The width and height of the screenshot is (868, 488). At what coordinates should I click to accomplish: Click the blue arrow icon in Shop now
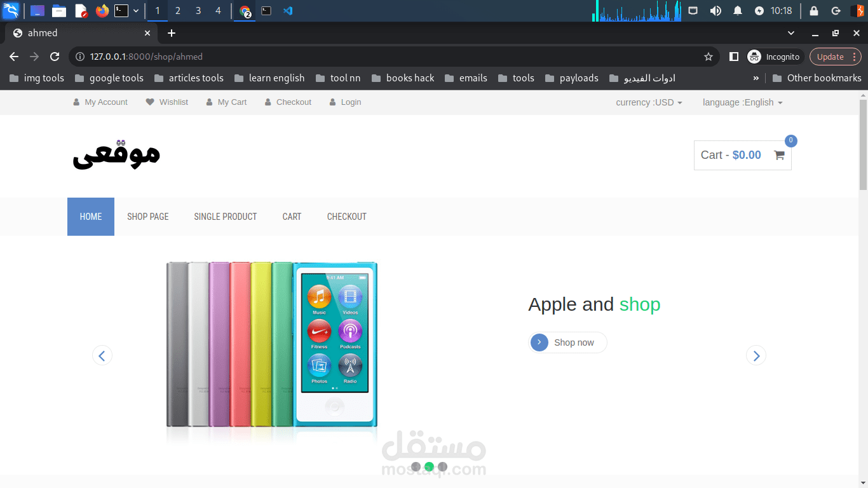click(x=539, y=342)
